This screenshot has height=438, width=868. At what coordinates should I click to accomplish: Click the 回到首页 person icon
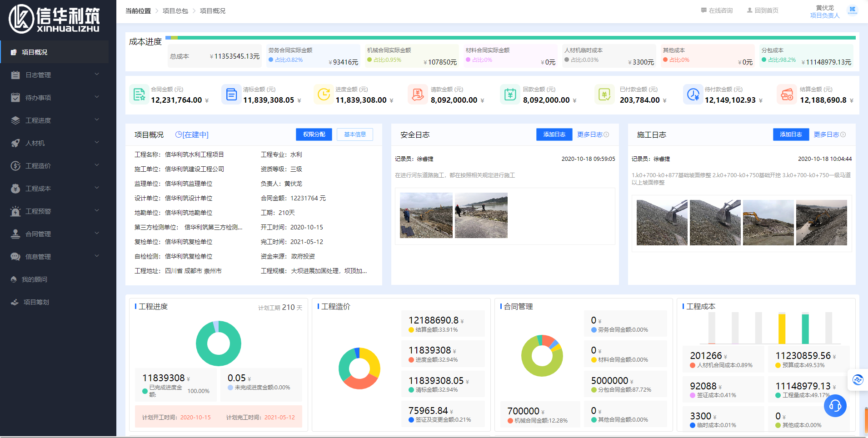click(x=750, y=10)
